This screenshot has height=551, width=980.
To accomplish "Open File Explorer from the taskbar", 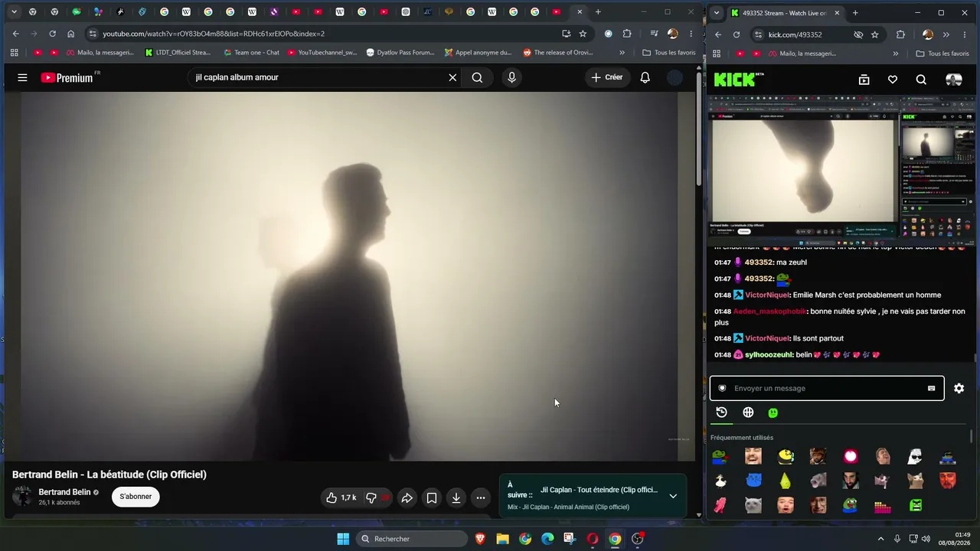I will click(x=502, y=539).
